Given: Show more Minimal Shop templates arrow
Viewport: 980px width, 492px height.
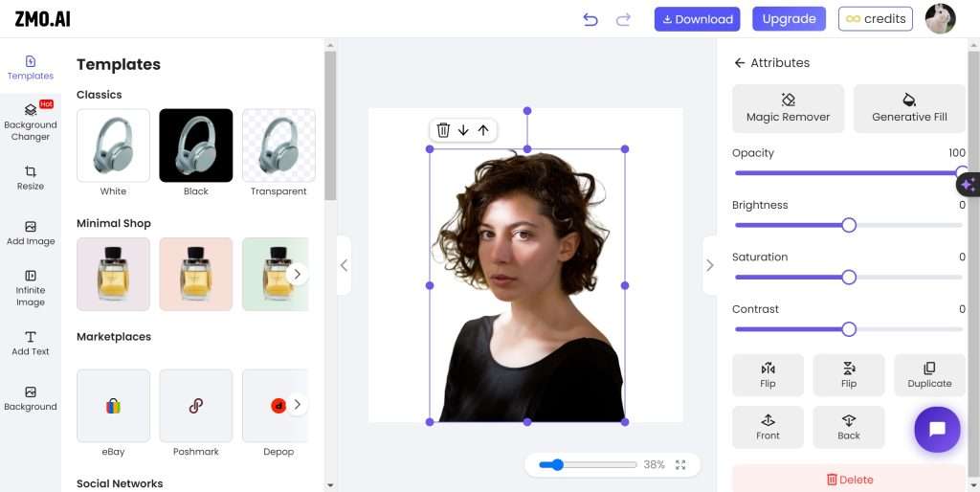Looking at the screenshot, I should pos(298,274).
